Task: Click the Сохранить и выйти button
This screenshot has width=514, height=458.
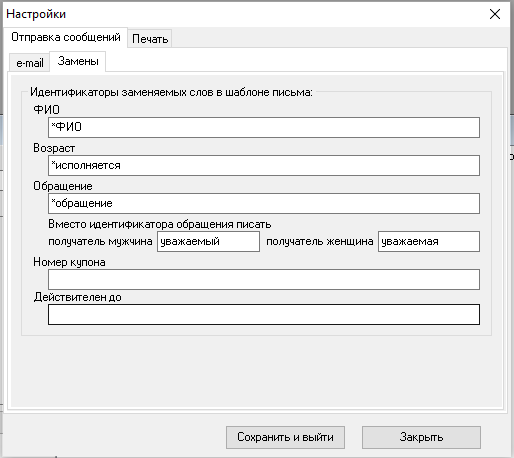Action: pyautogui.click(x=285, y=437)
